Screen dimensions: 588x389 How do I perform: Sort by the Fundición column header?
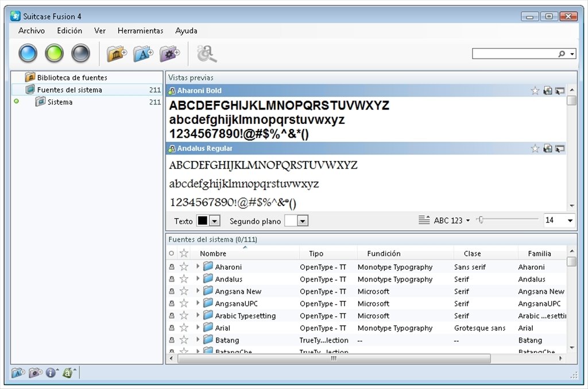pos(405,254)
